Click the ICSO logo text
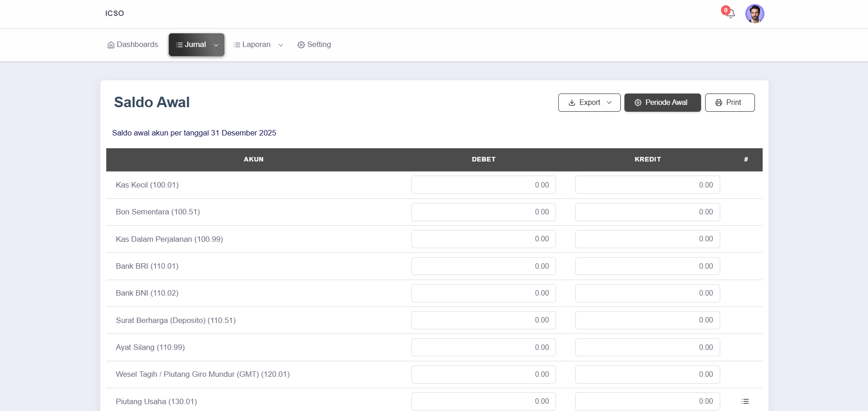Screen dimensions: 868x411 pos(114,13)
